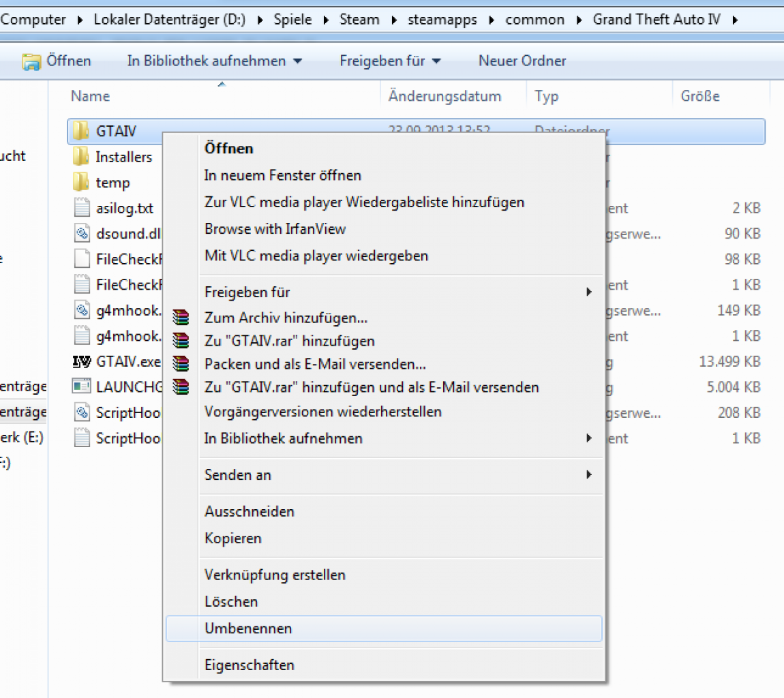Navigate to steamapps in the breadcrumb

click(442, 20)
